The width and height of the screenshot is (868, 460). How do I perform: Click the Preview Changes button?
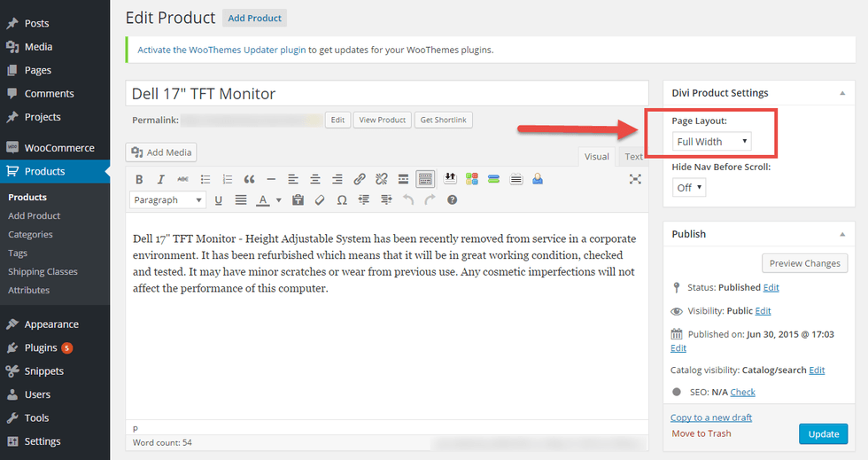pos(805,263)
